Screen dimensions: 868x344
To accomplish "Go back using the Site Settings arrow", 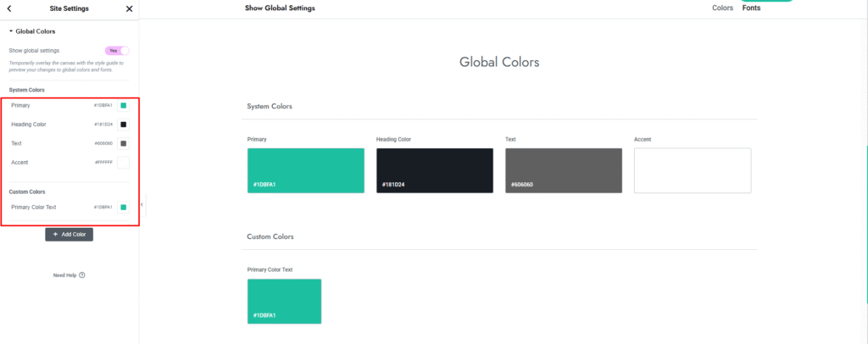I will pos(8,8).
